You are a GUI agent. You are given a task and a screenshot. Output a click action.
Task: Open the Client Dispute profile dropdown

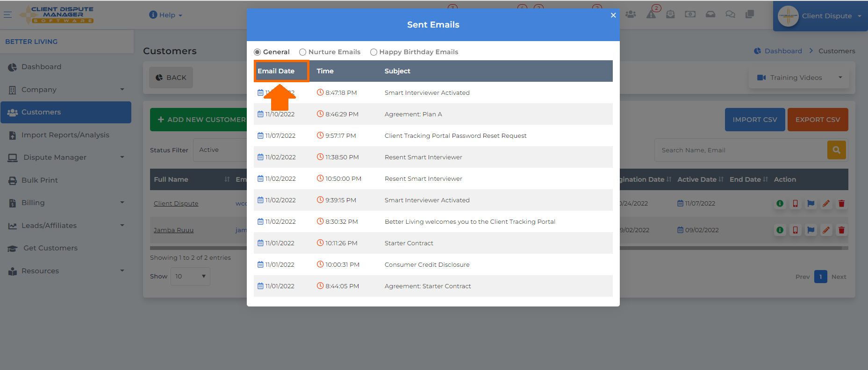(820, 16)
